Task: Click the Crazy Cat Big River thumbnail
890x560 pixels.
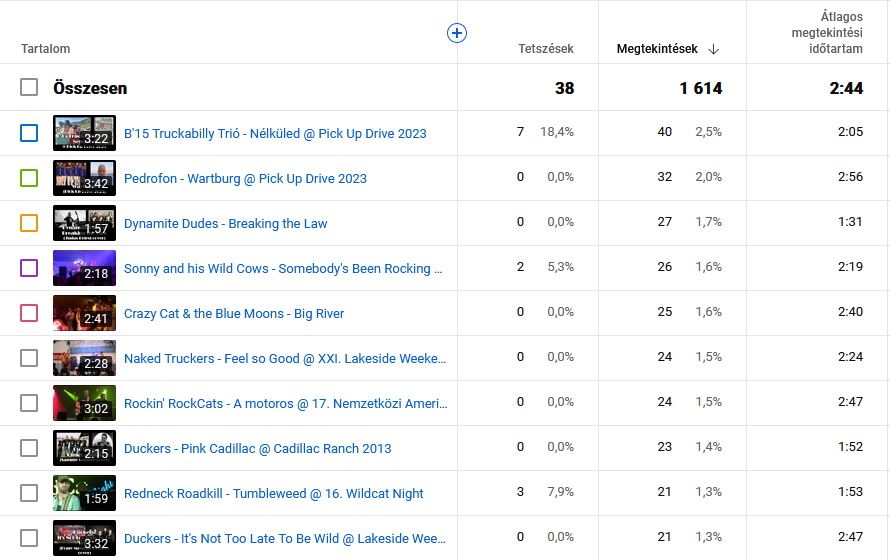Action: click(x=84, y=313)
